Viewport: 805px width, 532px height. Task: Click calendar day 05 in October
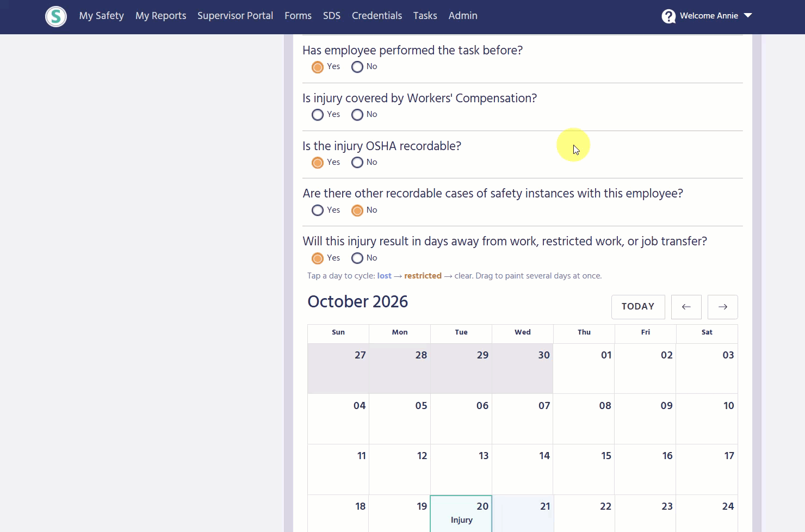coord(400,419)
